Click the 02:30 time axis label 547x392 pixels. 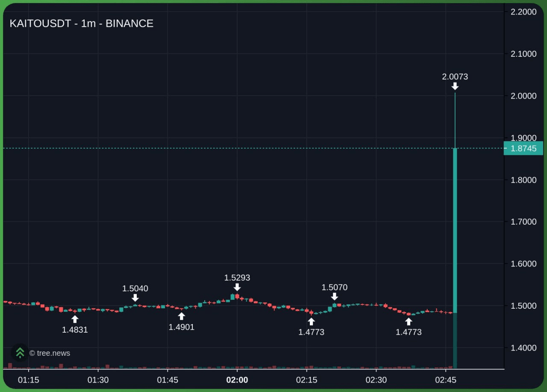coord(376,380)
